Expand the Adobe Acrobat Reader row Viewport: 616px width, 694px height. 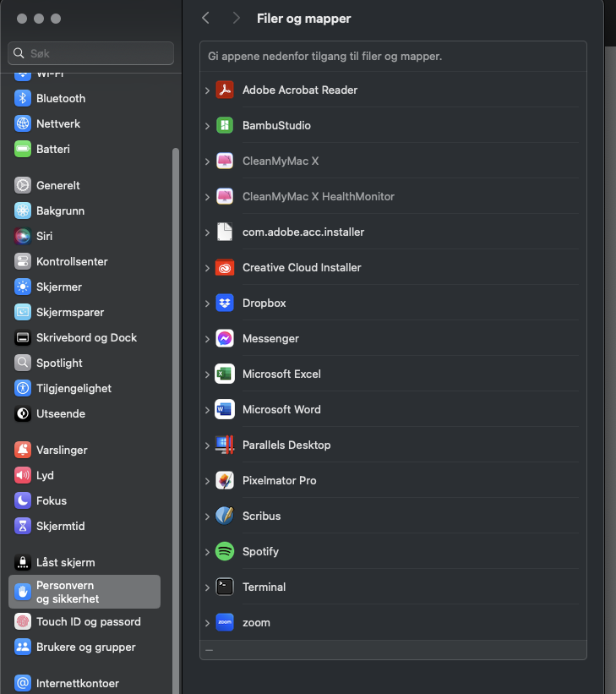[207, 90]
